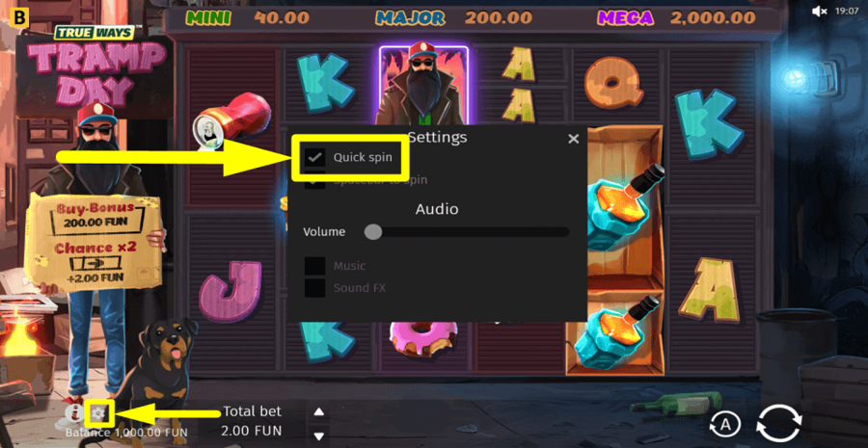The image size is (868, 448).
Task: Toggle the Spacebar to spin checkbox
Action: pyautogui.click(x=315, y=180)
